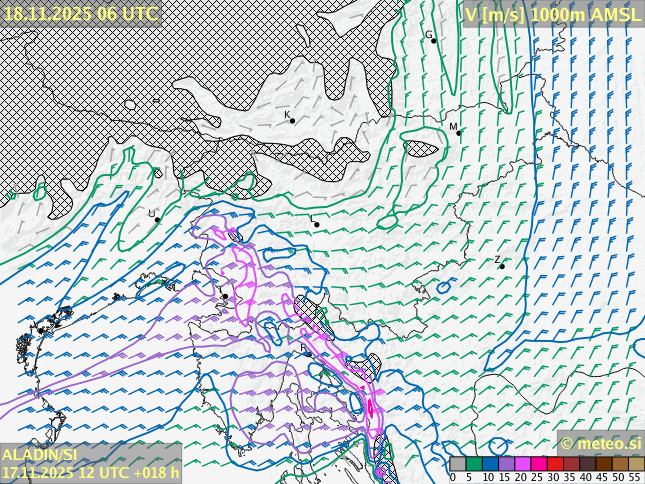This screenshot has height=484, width=645.
Task: Click the city marker labeled Z
Action: click(x=502, y=266)
